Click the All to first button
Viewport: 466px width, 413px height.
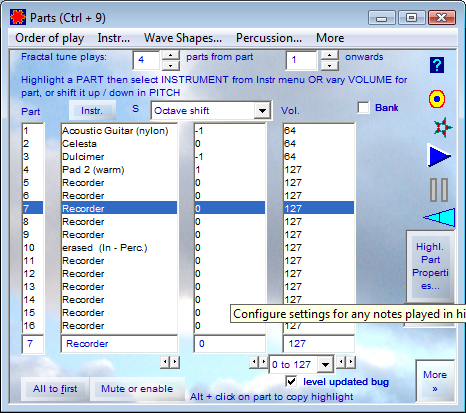[55, 389]
